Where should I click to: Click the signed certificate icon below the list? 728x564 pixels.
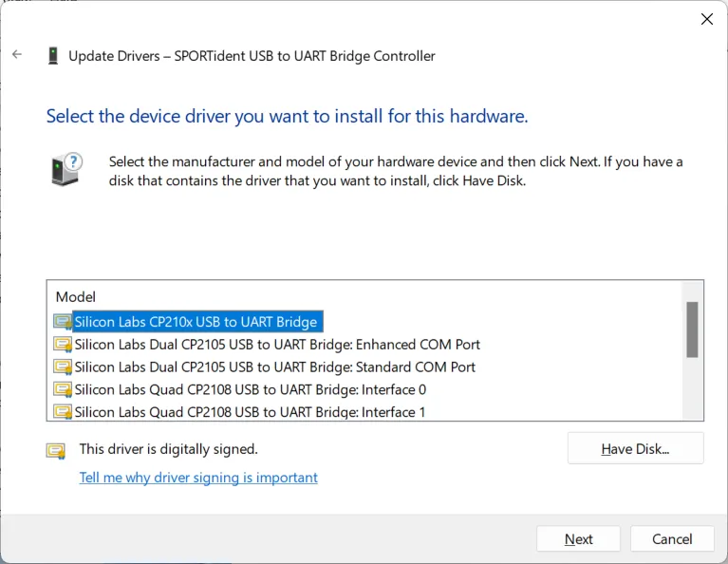click(57, 450)
